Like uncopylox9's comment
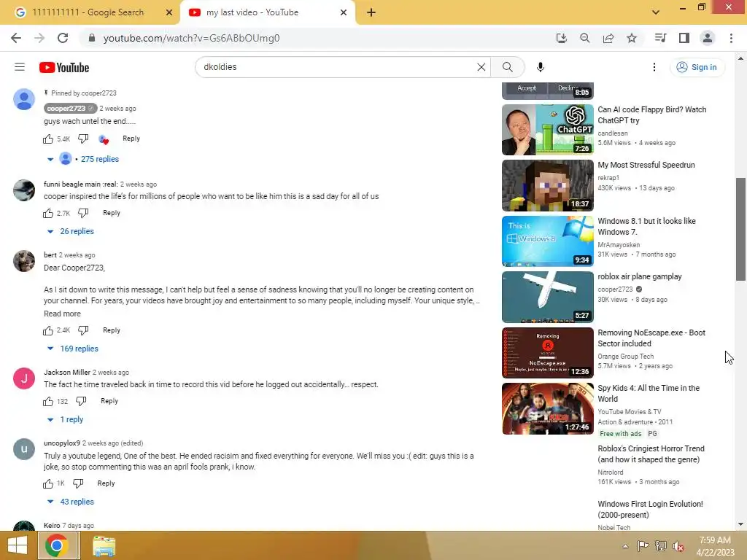This screenshot has height=560, width=747. [48, 483]
